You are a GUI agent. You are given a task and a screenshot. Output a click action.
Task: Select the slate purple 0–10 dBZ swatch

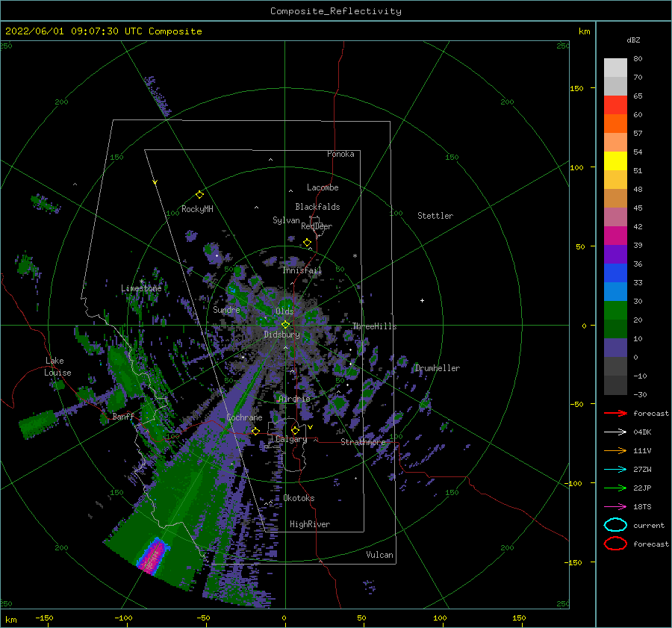pyautogui.click(x=615, y=348)
